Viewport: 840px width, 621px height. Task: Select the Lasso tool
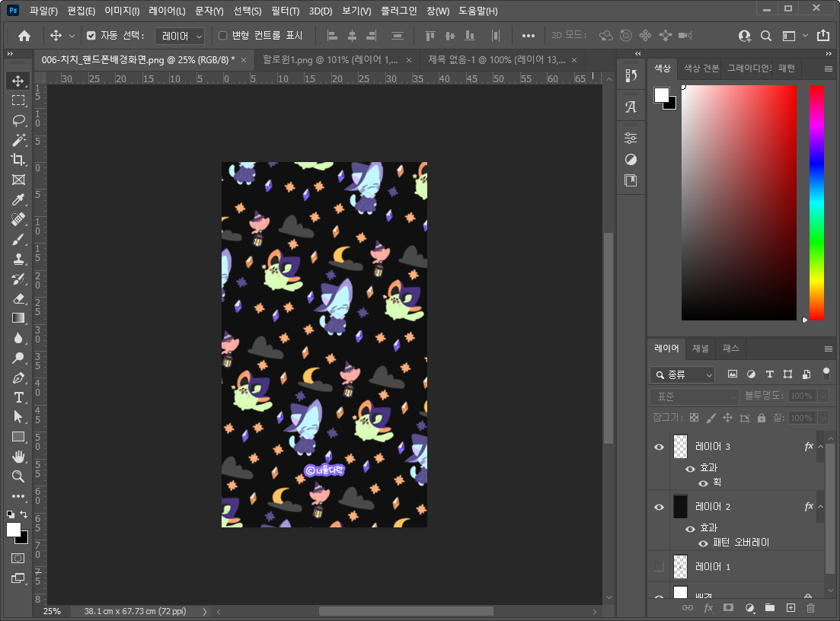coord(18,120)
